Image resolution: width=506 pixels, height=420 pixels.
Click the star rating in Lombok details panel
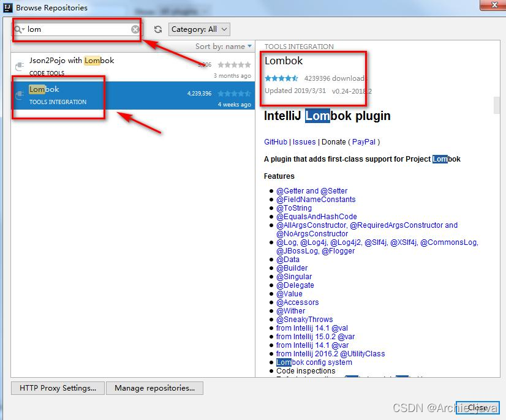(x=281, y=78)
